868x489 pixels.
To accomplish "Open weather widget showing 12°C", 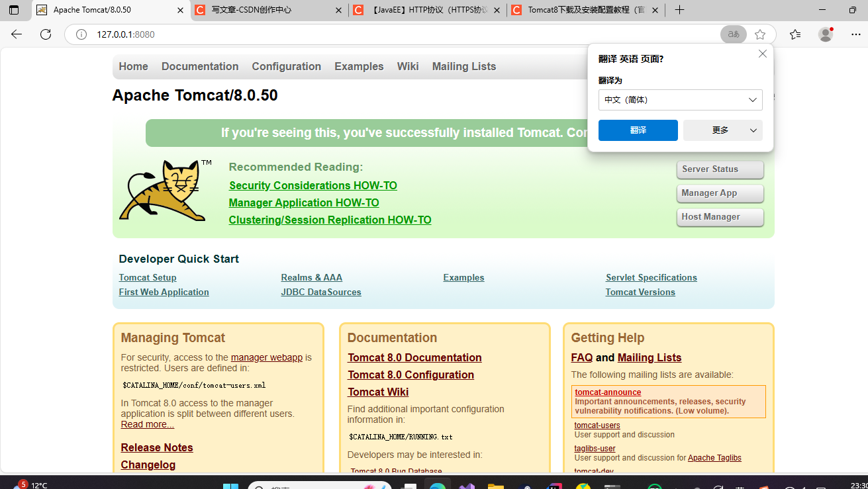I will point(30,485).
